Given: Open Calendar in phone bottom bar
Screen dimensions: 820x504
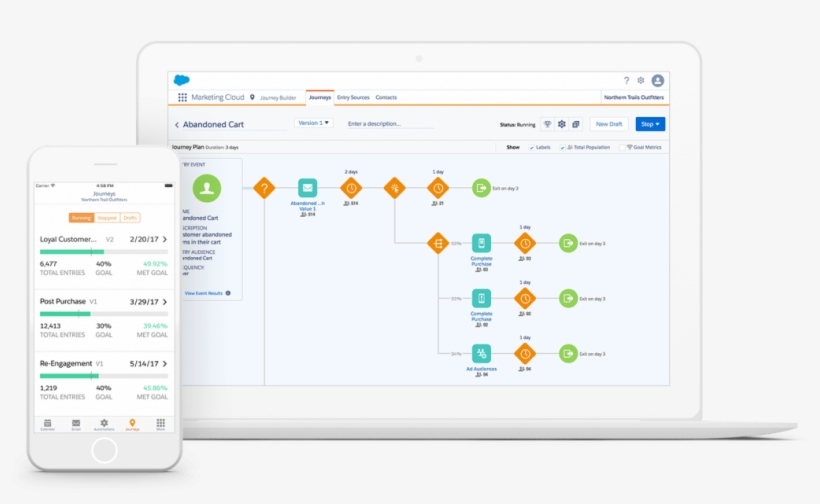Looking at the screenshot, I should point(48,424).
